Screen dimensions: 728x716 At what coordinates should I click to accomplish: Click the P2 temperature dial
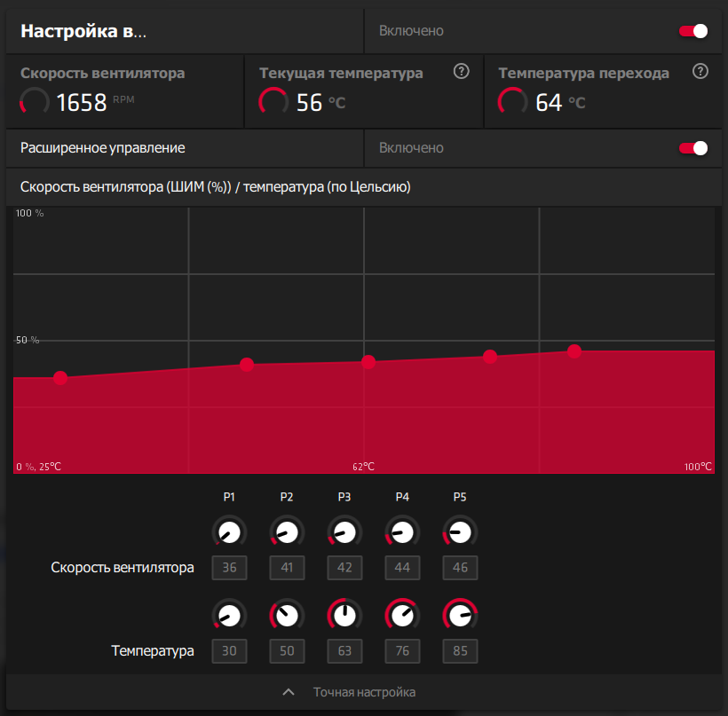(287, 615)
